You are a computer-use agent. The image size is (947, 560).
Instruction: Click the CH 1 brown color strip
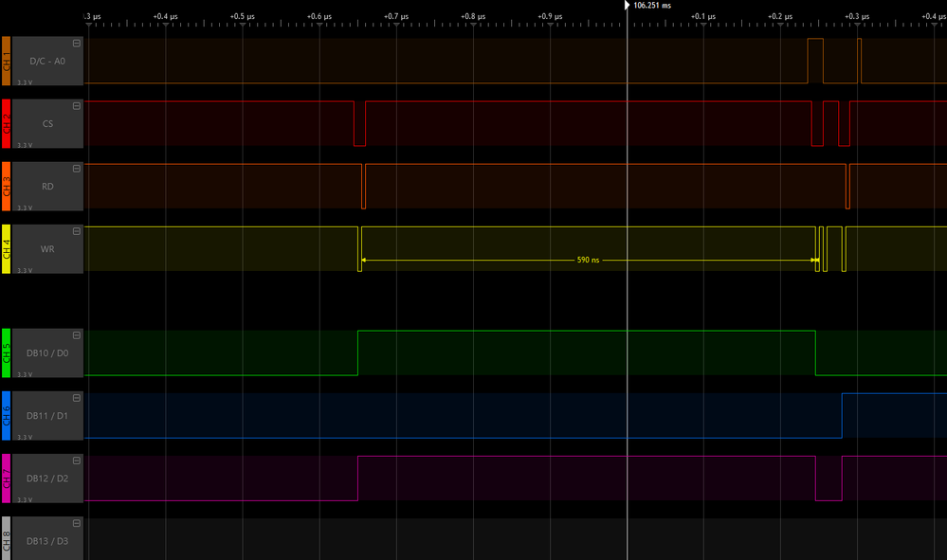[6, 61]
